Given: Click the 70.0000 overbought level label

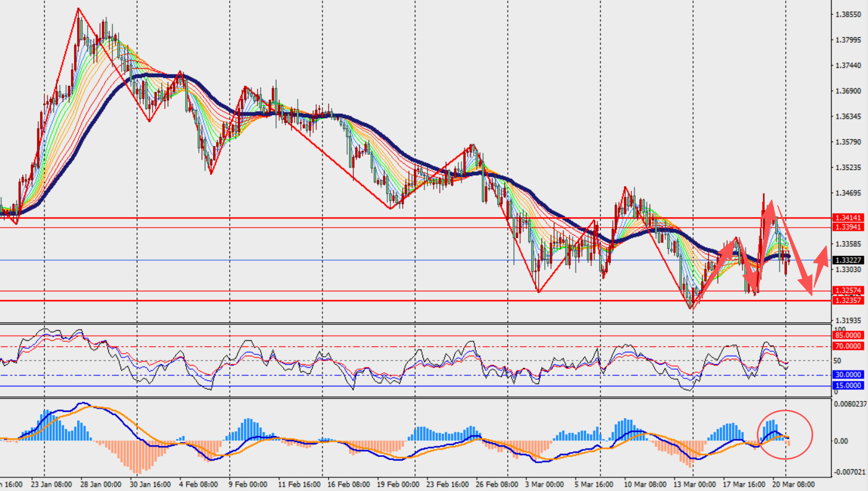Looking at the screenshot, I should [848, 346].
